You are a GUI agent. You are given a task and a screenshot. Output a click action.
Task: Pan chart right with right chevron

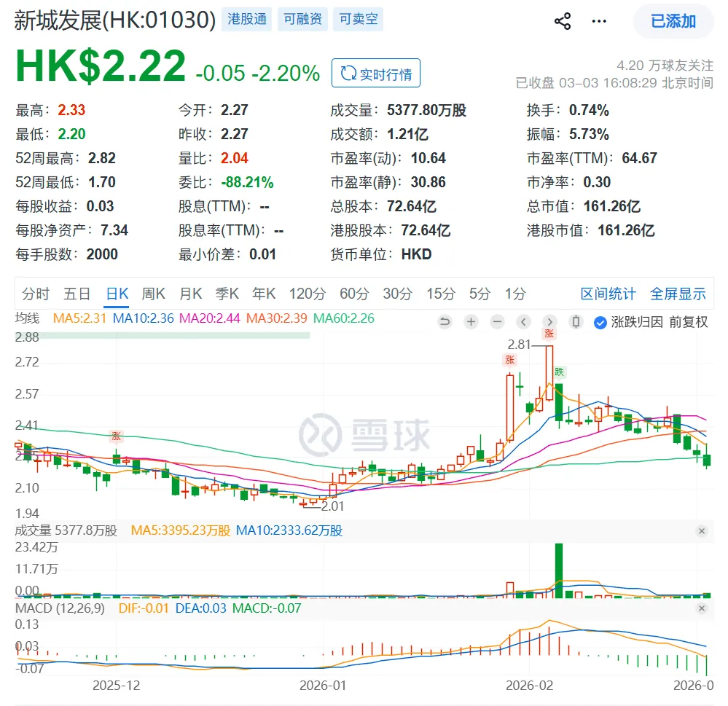[549, 321]
